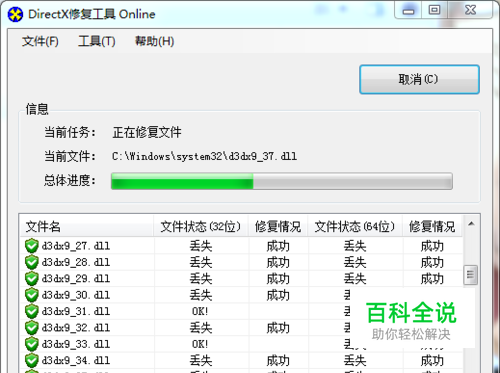Maximize the DirectX repair tool window
Image resolution: width=500 pixels, height=373 pixels.
click(434, 10)
